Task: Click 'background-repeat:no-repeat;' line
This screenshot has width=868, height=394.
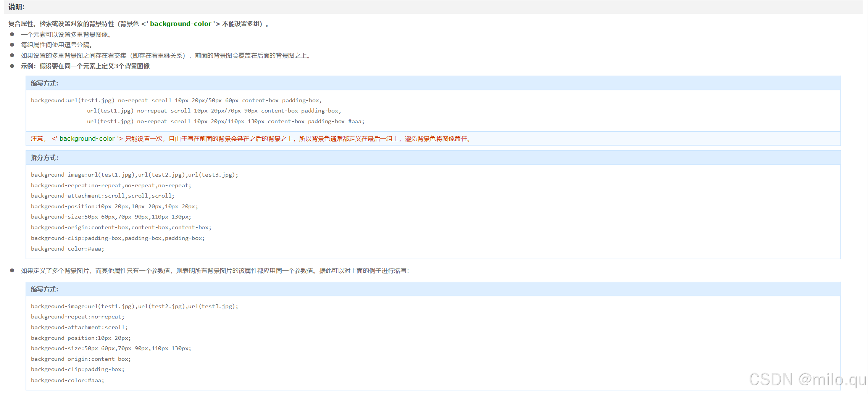Action: 78,317
